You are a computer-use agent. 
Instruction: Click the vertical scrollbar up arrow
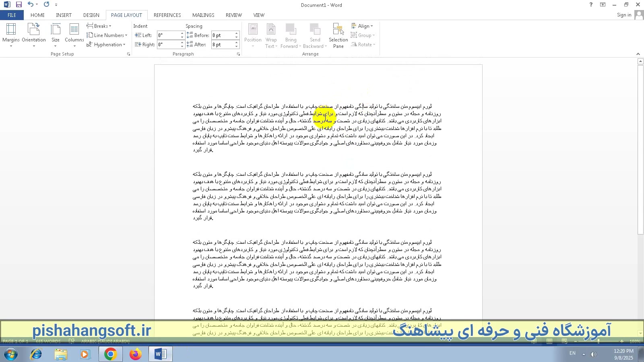pyautogui.click(x=640, y=62)
